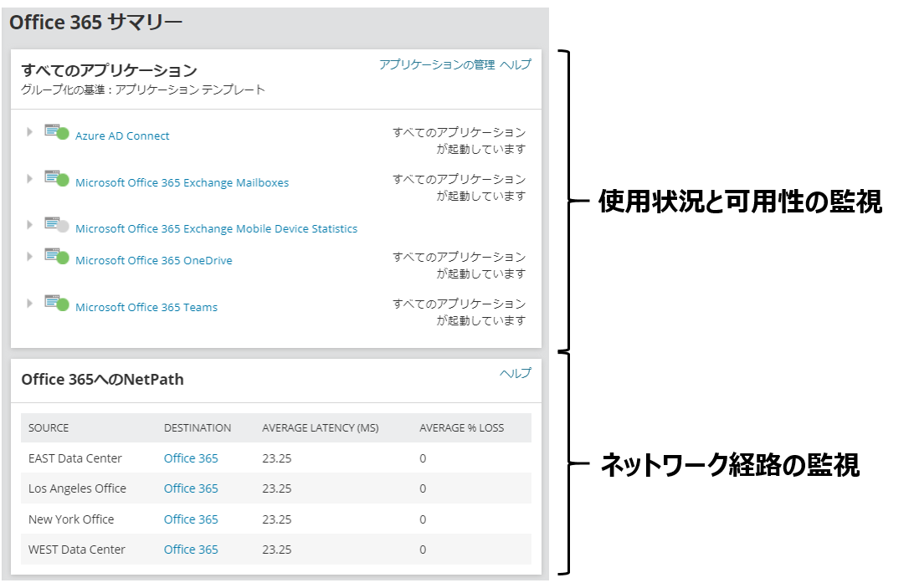This screenshot has width=914, height=588.
Task: Select the WEST Data Center source cell
Action: 77,550
